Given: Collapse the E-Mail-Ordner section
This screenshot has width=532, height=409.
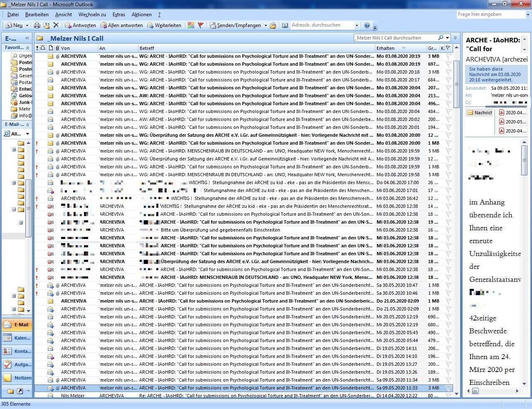Looking at the screenshot, I should pos(27,125).
